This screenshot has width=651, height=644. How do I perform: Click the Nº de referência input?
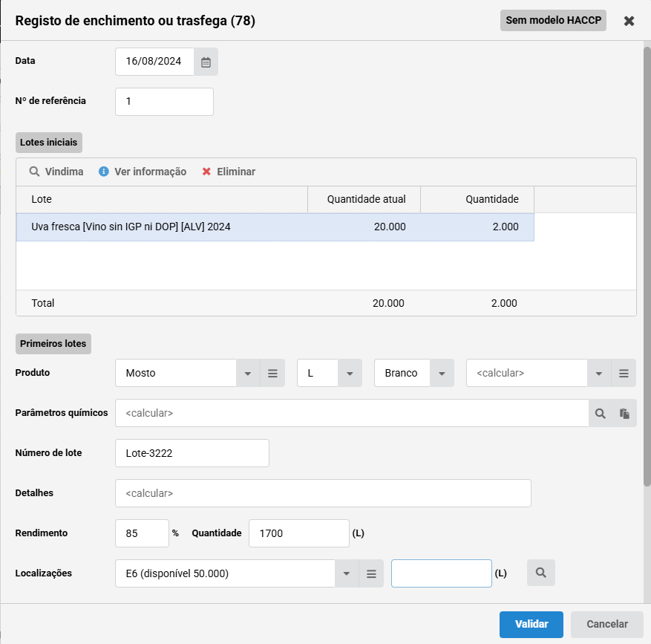click(x=164, y=102)
